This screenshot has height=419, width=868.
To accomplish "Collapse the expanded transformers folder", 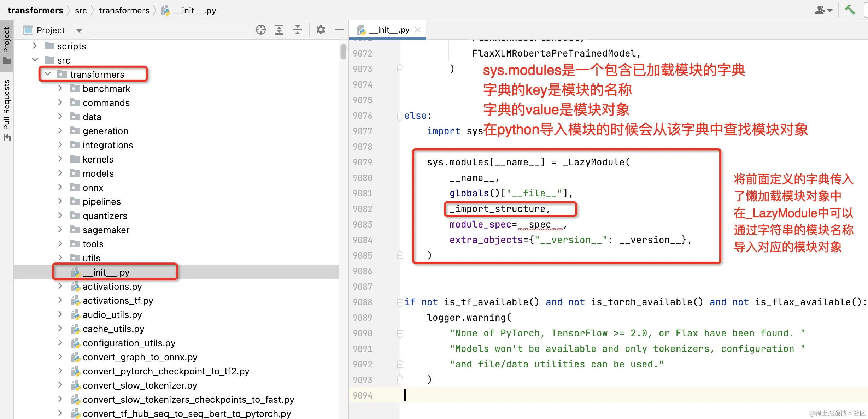I will (x=48, y=74).
